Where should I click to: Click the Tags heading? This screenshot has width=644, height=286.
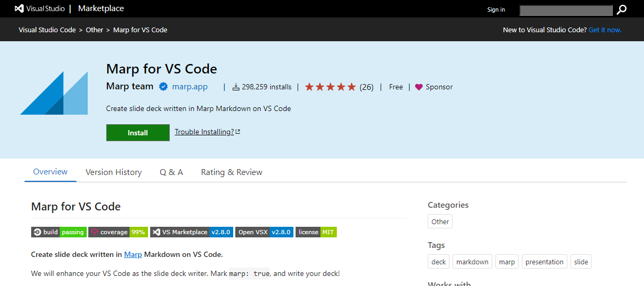tap(436, 245)
